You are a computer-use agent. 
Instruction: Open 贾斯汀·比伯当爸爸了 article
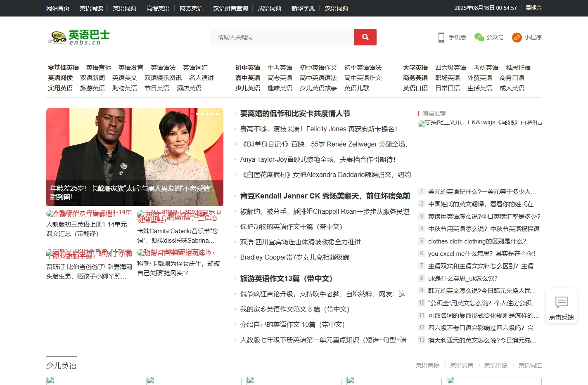[89, 272]
